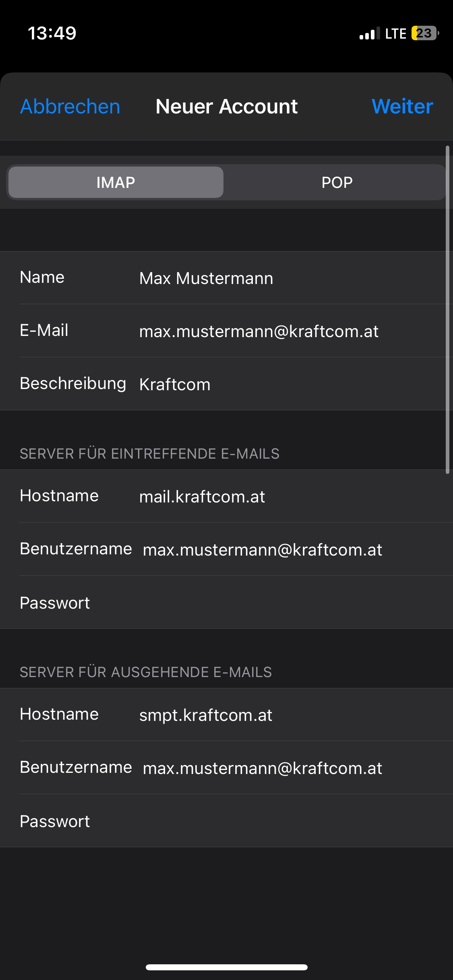Tap the battery level icon
Viewport: 453px width, 980px height.
pos(425,33)
